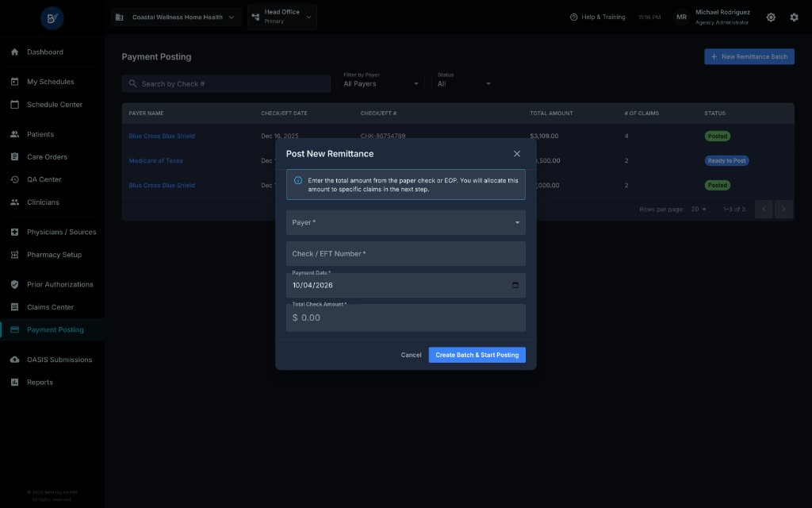The image size is (812, 508).
Task: Click the Reports chart icon
Action: tap(14, 382)
